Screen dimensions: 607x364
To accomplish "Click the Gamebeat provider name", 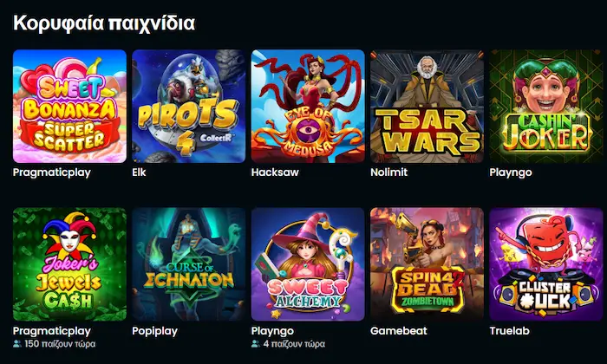I will coord(399,331).
